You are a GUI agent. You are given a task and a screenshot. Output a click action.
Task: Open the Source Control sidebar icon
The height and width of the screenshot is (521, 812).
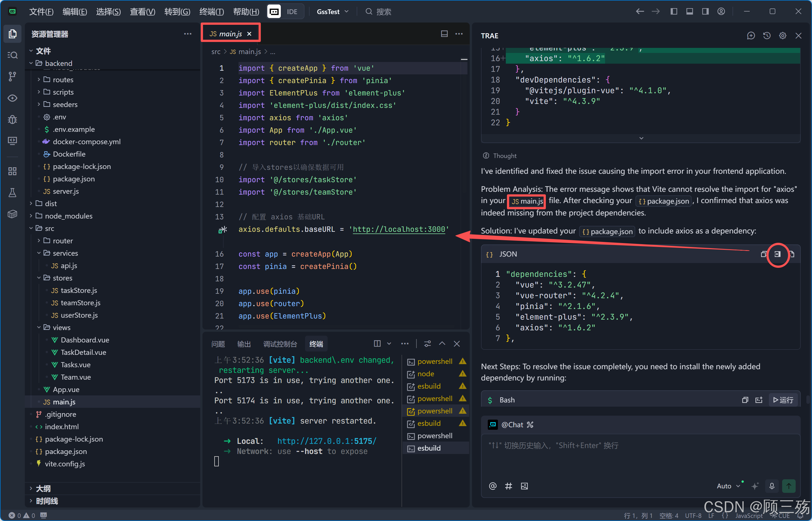pos(12,76)
